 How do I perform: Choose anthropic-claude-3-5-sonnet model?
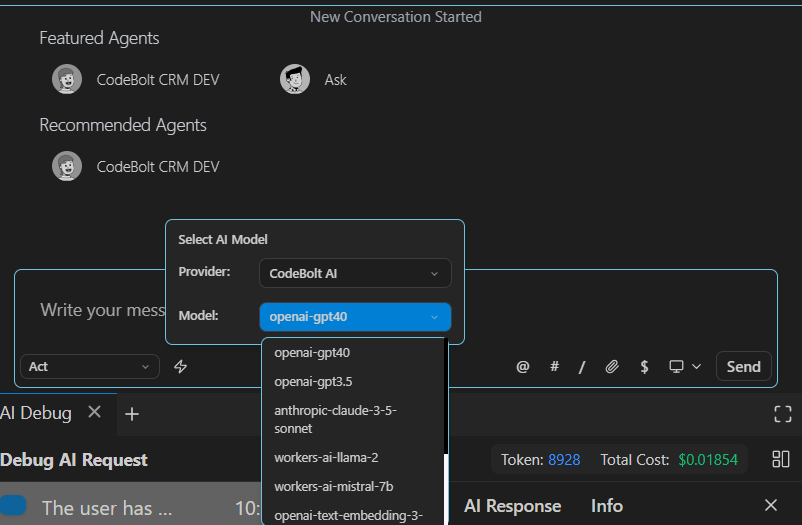pos(353,420)
